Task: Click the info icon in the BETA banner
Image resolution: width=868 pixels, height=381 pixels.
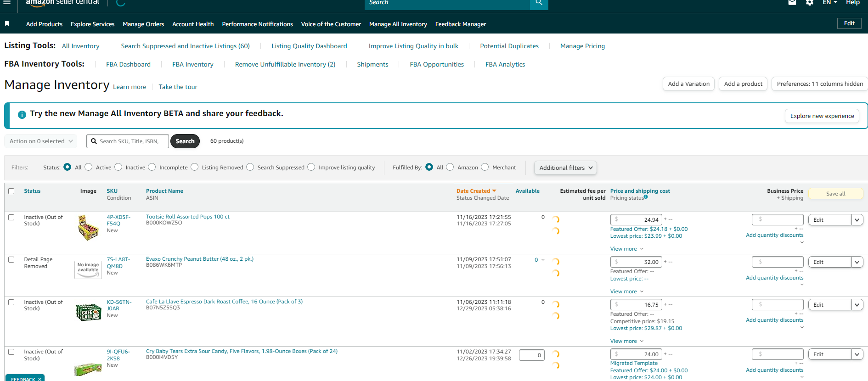Action: tap(22, 114)
